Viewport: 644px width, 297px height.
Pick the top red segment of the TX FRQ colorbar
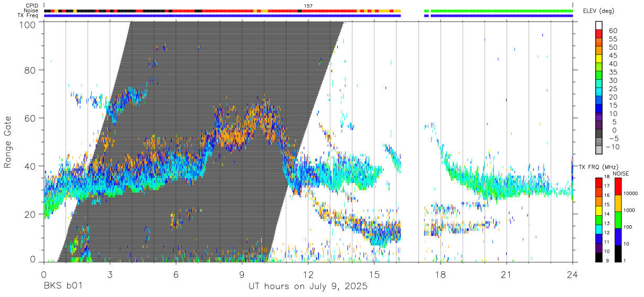pos(599,182)
